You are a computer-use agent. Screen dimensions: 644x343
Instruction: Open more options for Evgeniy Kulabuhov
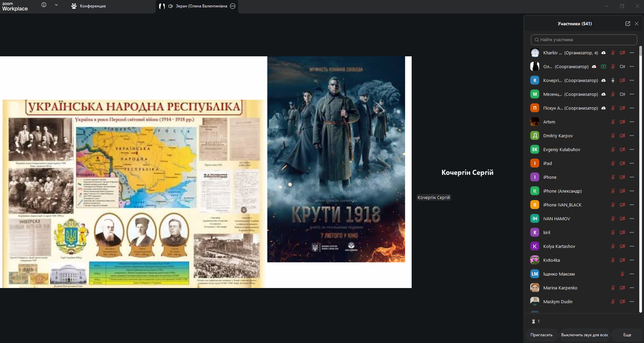(x=632, y=149)
